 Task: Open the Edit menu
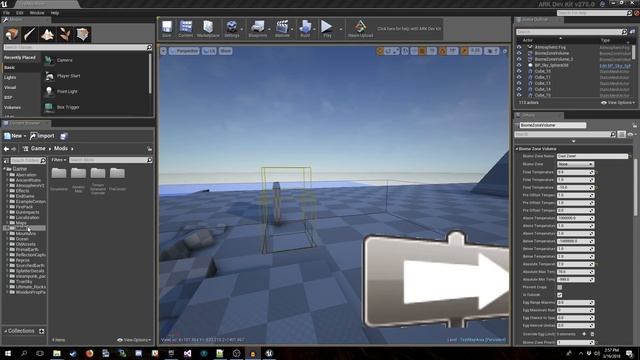20,13
